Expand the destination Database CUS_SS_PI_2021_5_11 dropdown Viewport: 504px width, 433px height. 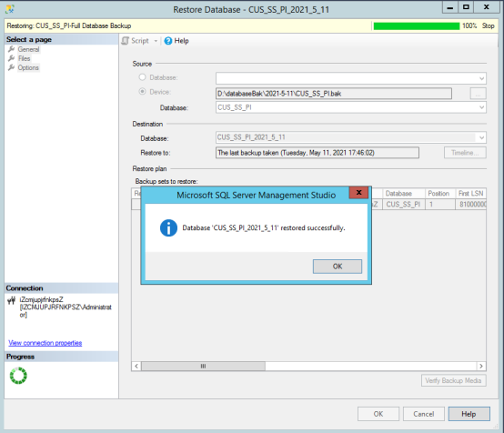[481, 137]
